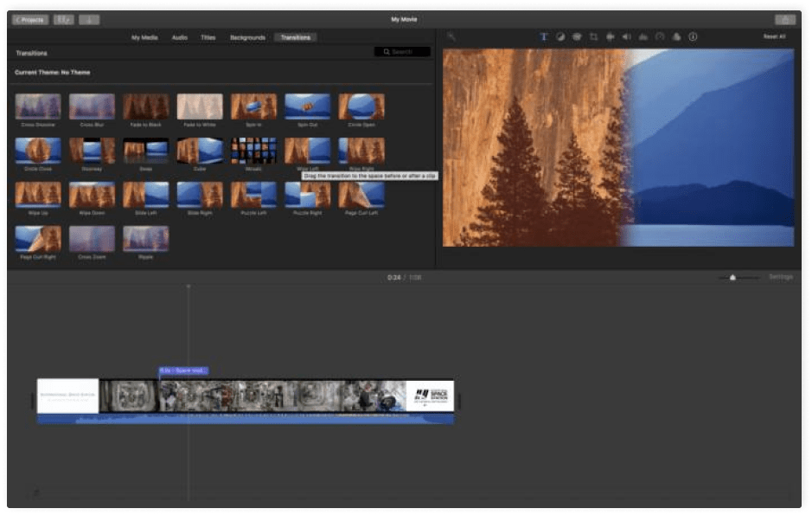The width and height of the screenshot is (812, 515).
Task: Open the speed speedometer tool
Action: click(x=660, y=36)
